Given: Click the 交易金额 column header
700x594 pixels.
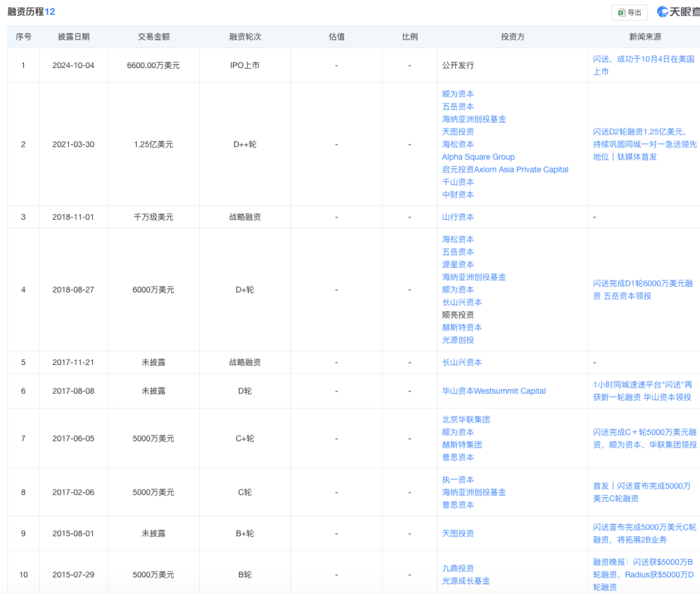Looking at the screenshot, I should click(x=154, y=36).
